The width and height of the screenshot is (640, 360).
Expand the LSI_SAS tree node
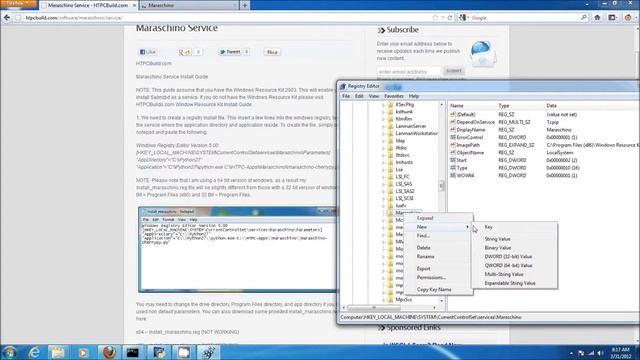[383, 184]
